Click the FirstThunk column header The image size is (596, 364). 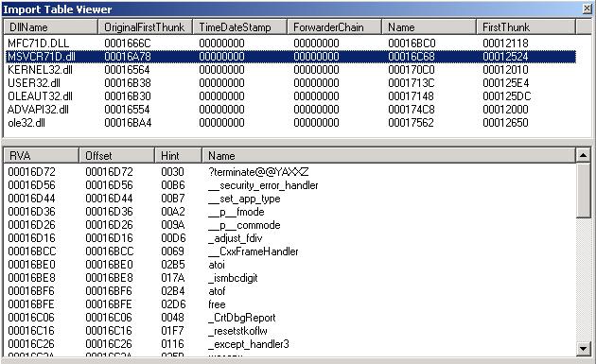point(526,27)
